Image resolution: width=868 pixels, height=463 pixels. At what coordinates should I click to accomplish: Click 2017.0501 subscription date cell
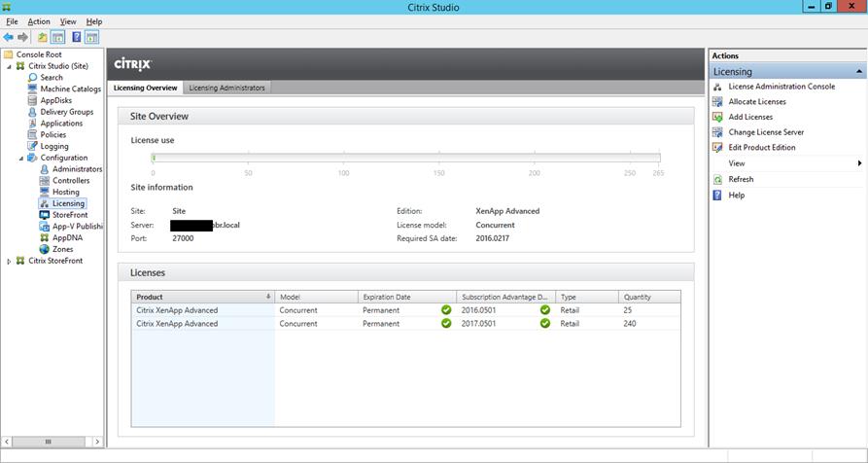478,324
